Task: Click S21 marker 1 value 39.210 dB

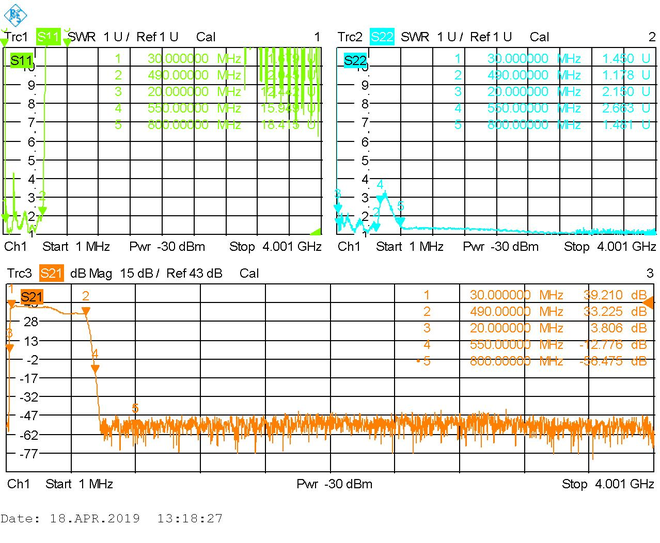Action: tap(615, 295)
